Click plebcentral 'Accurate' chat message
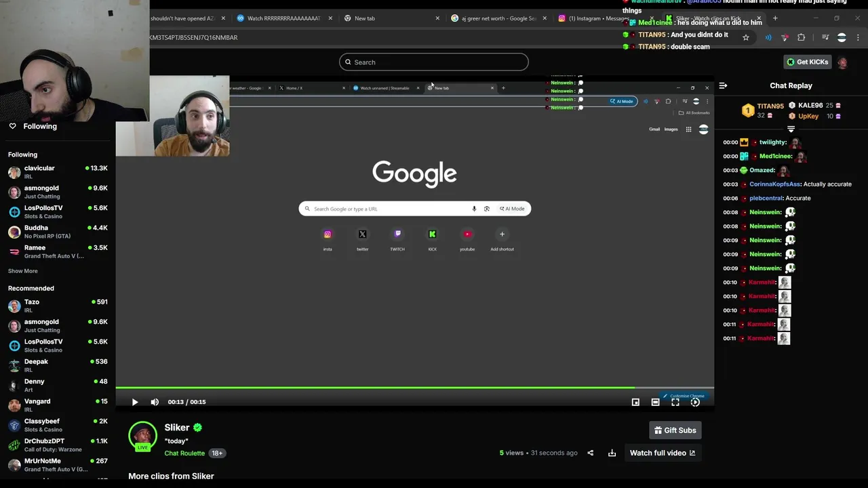Image resolution: width=868 pixels, height=488 pixels. [x=766, y=199]
